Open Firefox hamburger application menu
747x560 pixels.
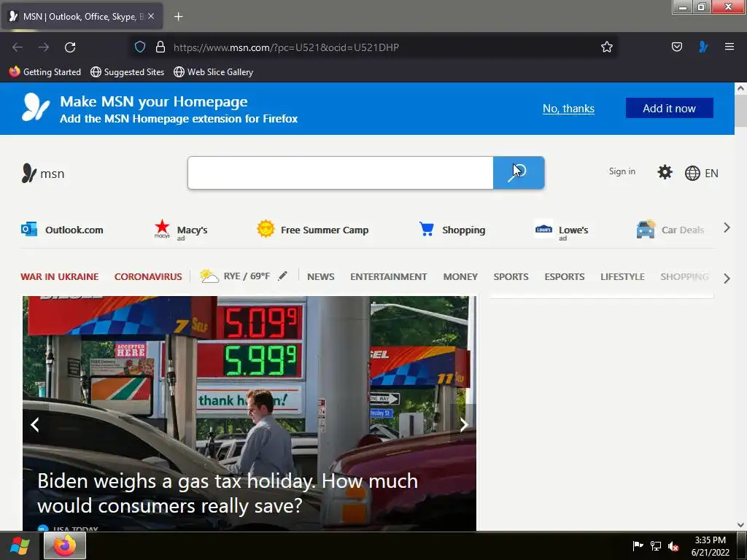click(x=729, y=47)
